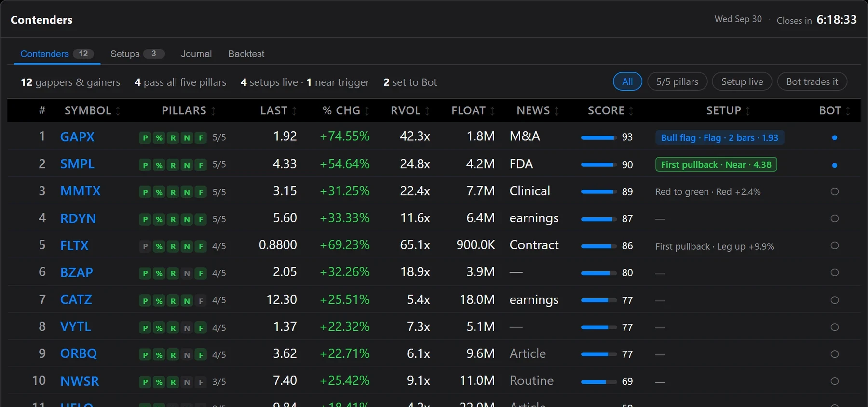
Task: Disable bot trading for SMPL
Action: tap(835, 165)
